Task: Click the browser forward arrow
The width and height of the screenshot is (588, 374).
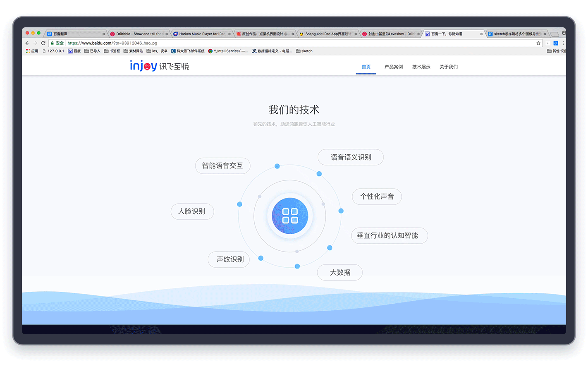Action: 35,43
